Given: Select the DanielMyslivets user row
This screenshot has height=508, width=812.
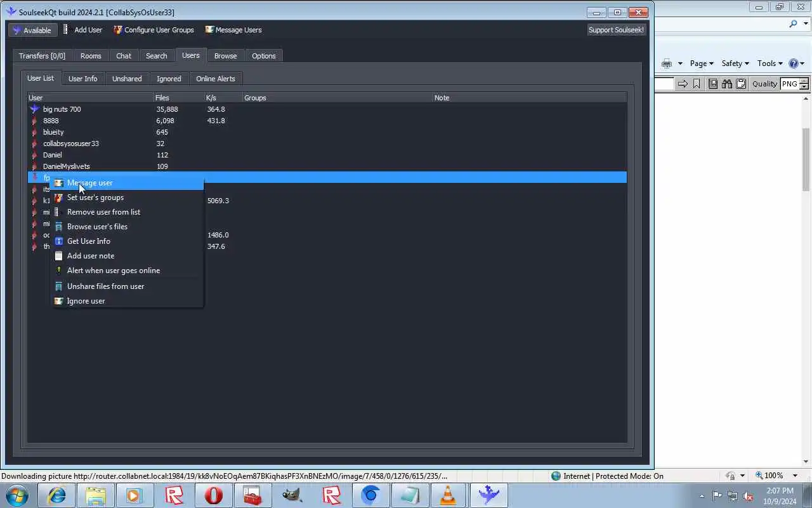Looking at the screenshot, I should tap(327, 166).
